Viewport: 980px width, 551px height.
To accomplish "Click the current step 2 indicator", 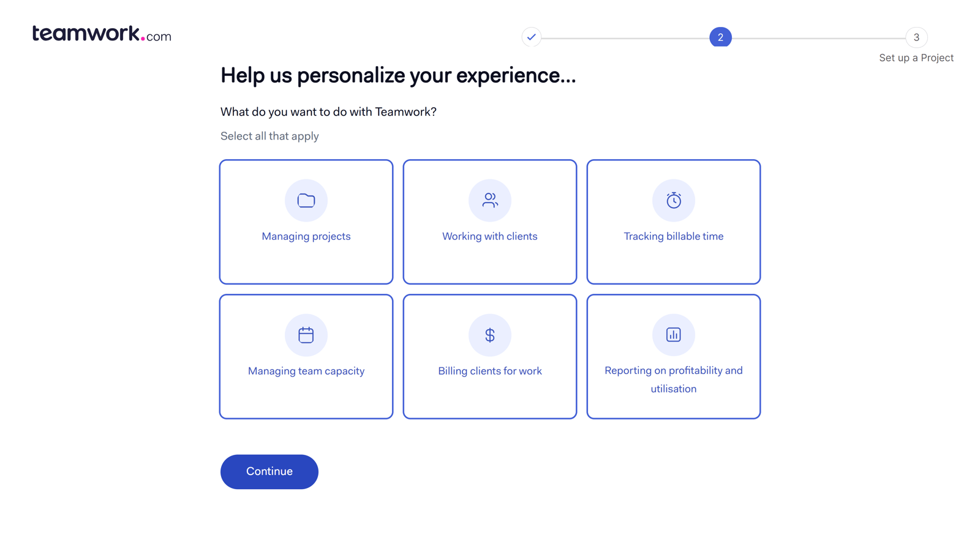I will pyautogui.click(x=720, y=37).
